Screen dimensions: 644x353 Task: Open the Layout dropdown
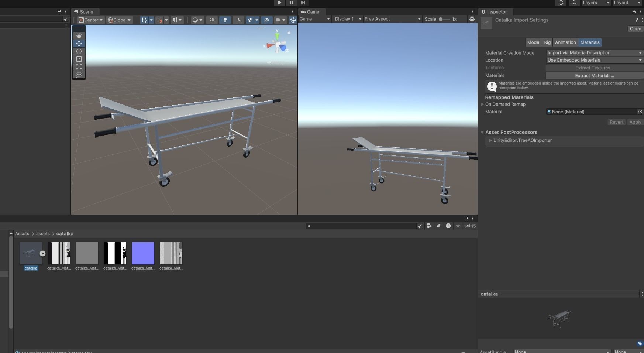pos(627,3)
